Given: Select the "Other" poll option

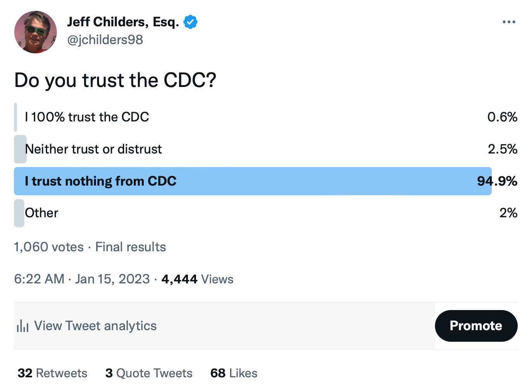Looking at the screenshot, I should tap(42, 213).
